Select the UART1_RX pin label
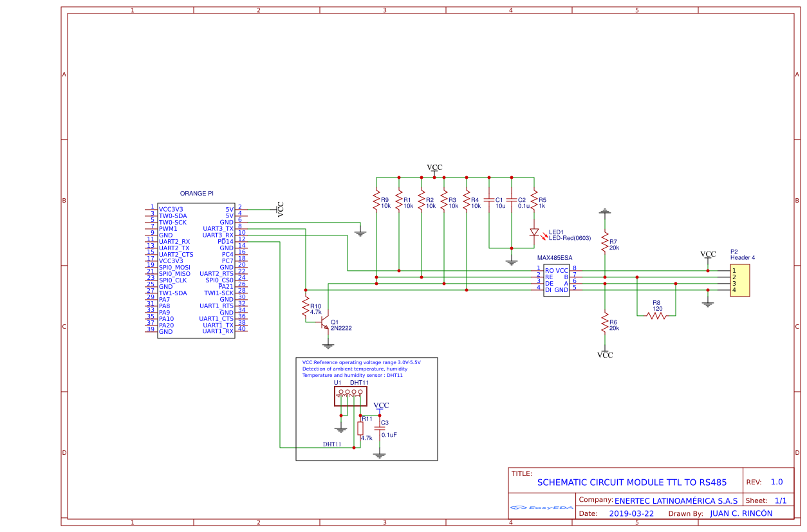 (218, 331)
